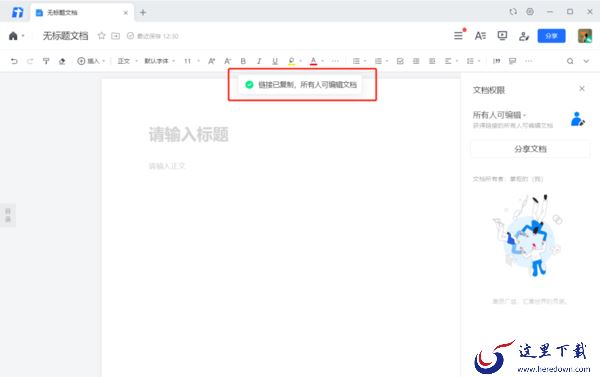
Task: Open the last toolbar ellipsis menu
Action: click(528, 61)
